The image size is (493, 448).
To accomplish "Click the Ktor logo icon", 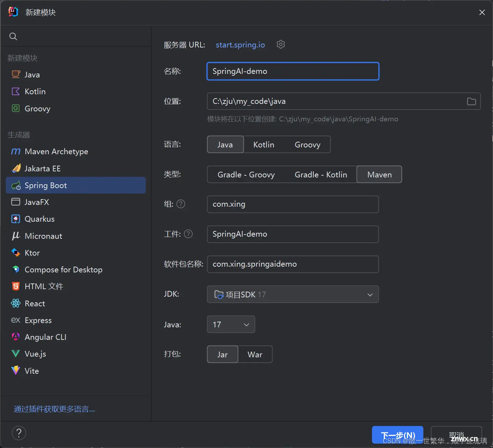I will (x=16, y=253).
